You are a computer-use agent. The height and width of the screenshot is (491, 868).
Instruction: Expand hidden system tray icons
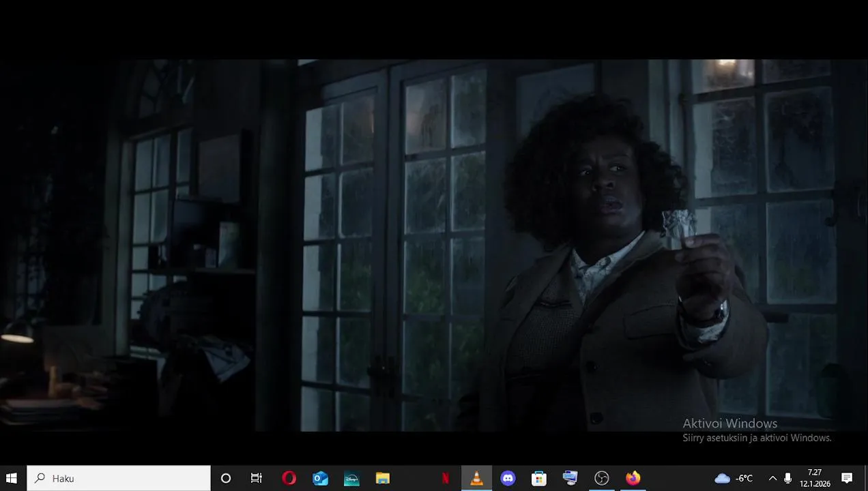772,478
